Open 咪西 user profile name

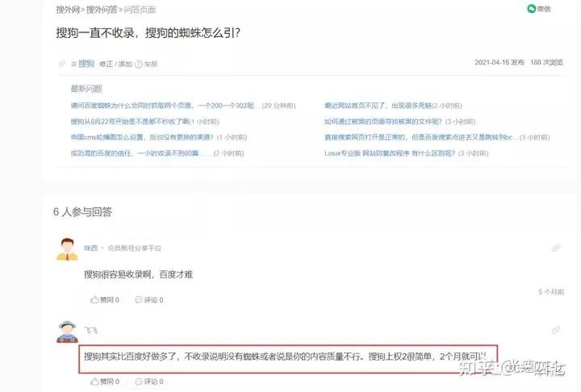[90, 248]
